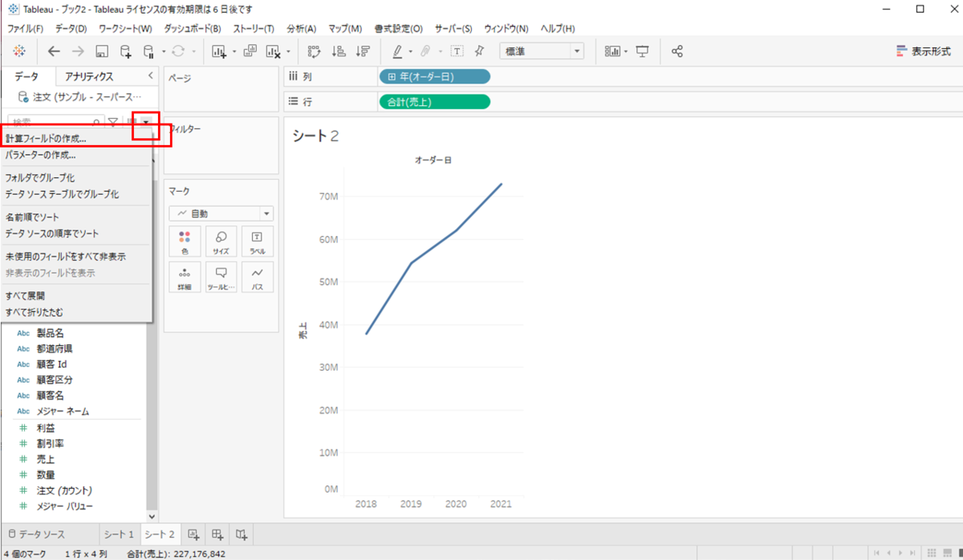Click the 合計(売上) pill on rows shelf
963x560 pixels.
[433, 102]
